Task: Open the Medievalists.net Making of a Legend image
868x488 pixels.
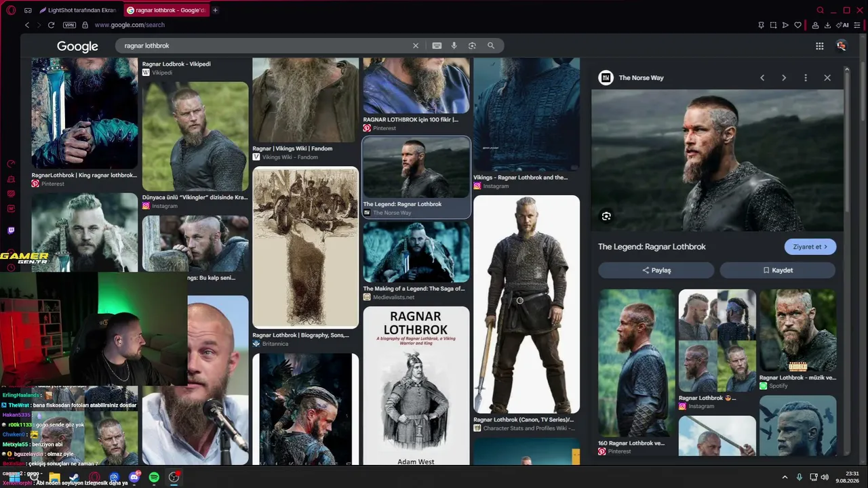Action: [416, 252]
